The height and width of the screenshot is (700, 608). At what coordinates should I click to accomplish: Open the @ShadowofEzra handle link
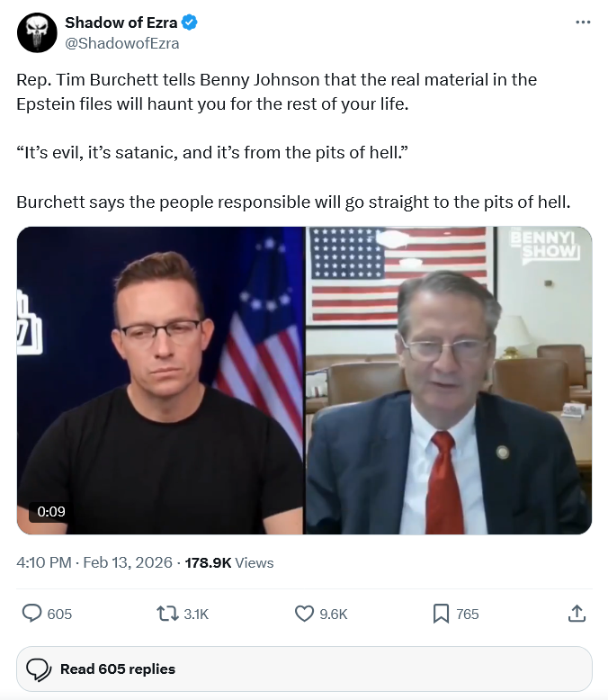click(121, 43)
